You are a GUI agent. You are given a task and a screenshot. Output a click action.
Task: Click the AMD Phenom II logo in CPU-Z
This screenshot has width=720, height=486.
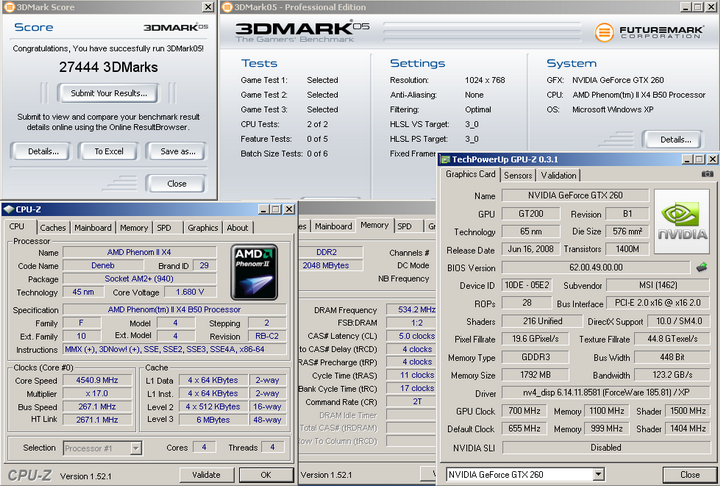point(254,272)
